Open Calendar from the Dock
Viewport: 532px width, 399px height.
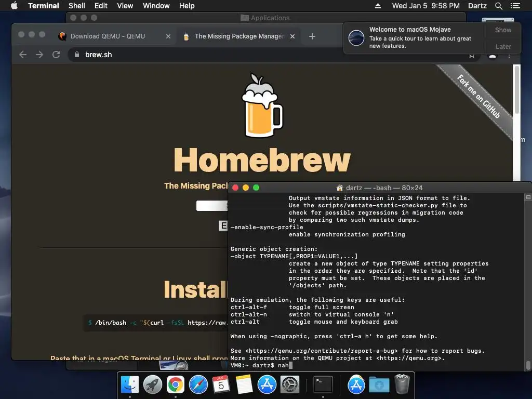tap(221, 385)
